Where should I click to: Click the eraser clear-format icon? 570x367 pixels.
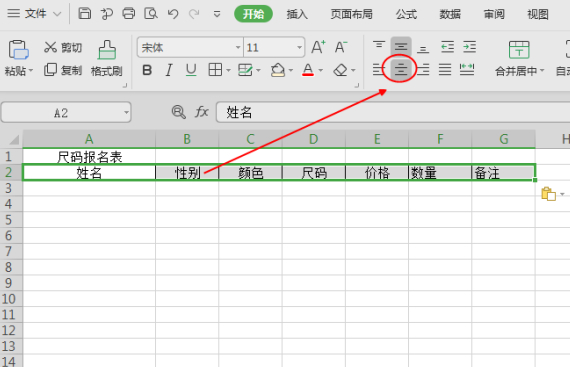point(340,70)
